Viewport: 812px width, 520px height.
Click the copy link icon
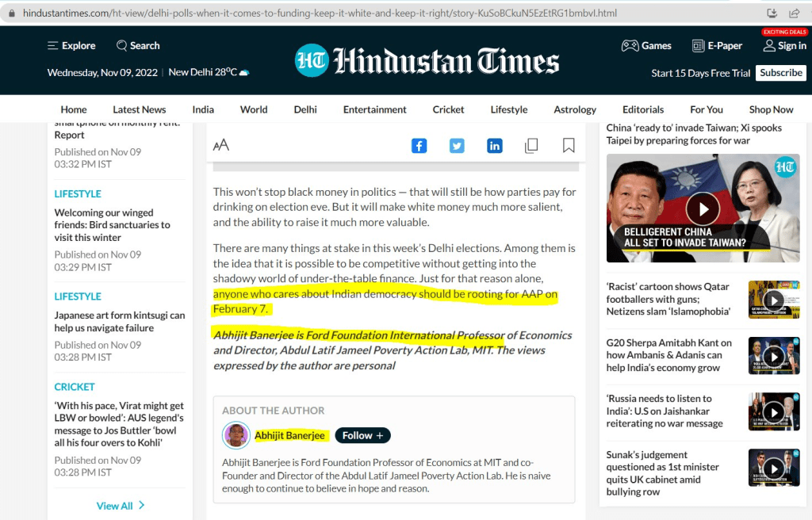tap(531, 146)
